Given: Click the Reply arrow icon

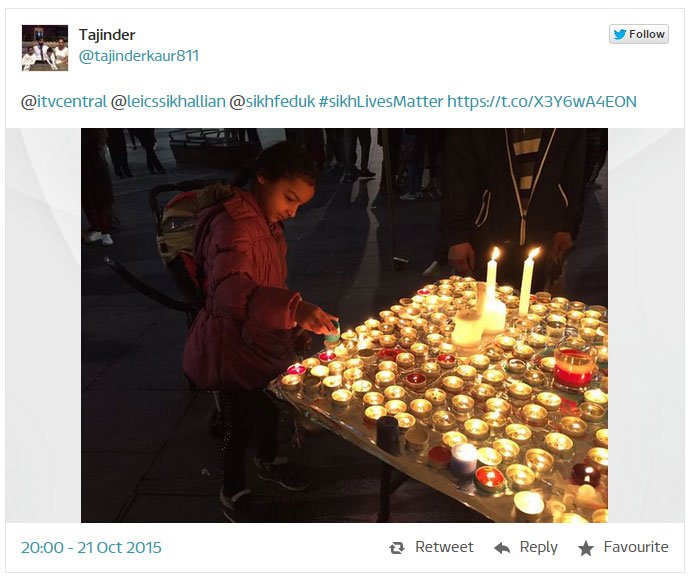Looking at the screenshot, I should pyautogui.click(x=502, y=548).
